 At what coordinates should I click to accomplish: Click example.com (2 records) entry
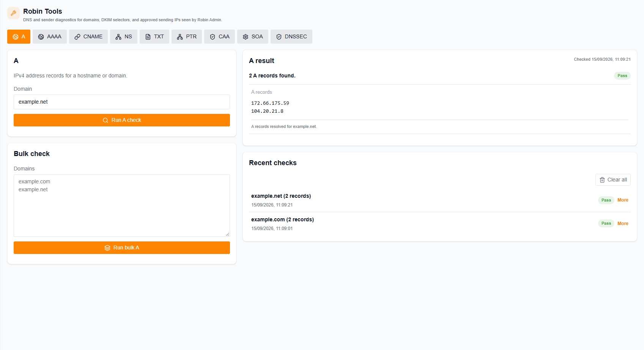(x=282, y=219)
